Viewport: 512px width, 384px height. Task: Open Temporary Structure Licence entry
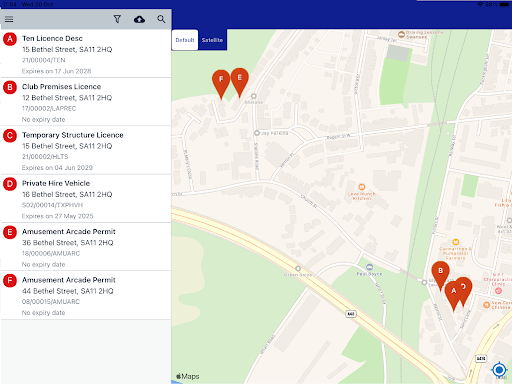pos(86,150)
